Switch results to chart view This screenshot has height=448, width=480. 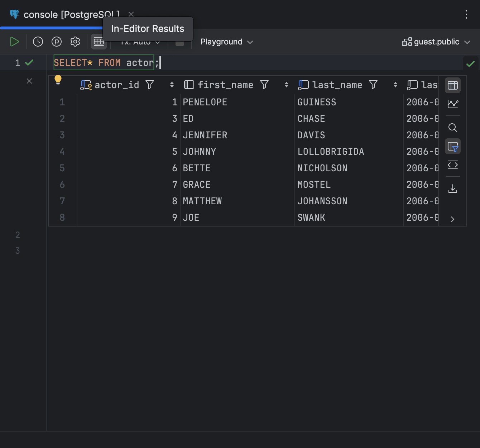click(453, 104)
